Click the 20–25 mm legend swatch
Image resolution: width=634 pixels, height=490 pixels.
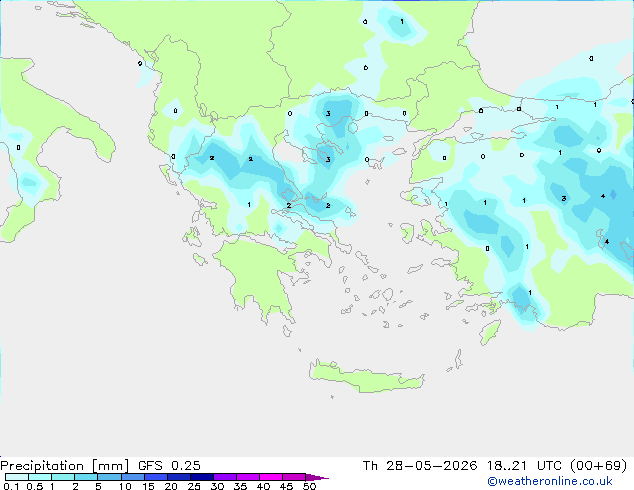coord(178,477)
